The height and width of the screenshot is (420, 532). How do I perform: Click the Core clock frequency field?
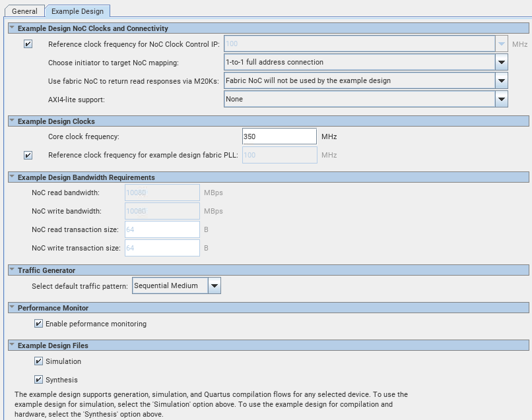coord(279,136)
